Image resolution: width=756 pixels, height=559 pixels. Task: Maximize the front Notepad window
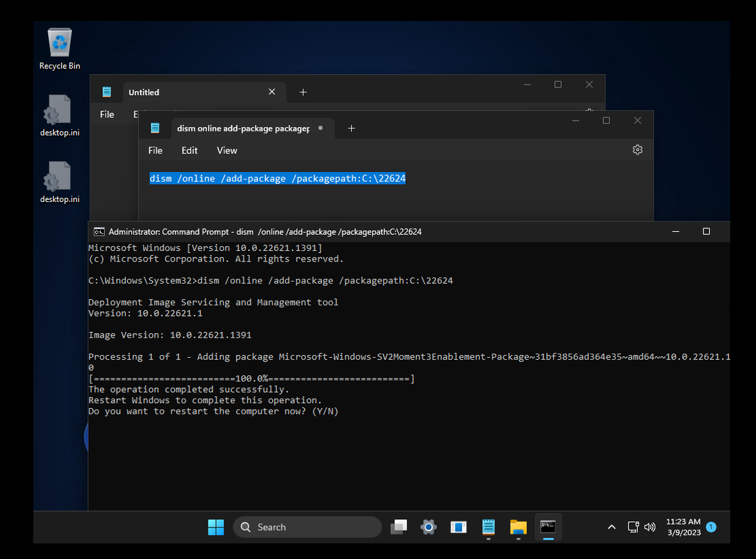(606, 120)
